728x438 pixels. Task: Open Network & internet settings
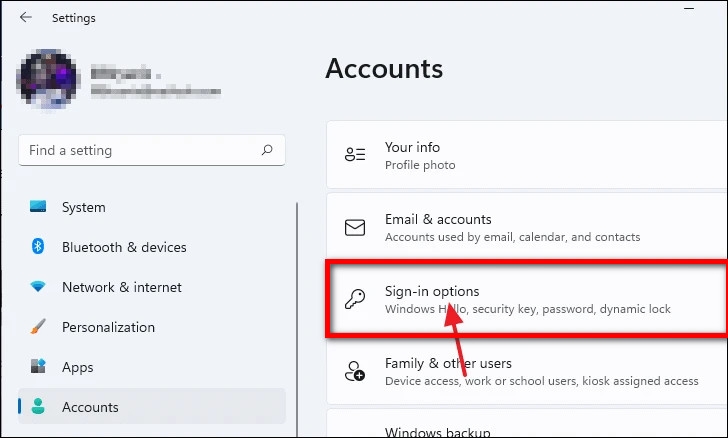click(152, 287)
